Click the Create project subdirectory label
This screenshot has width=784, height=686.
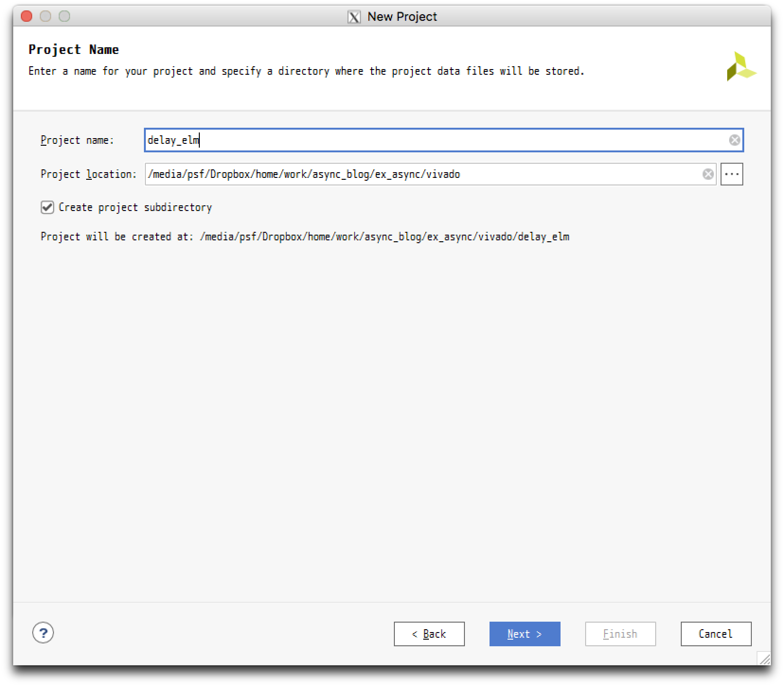click(135, 208)
